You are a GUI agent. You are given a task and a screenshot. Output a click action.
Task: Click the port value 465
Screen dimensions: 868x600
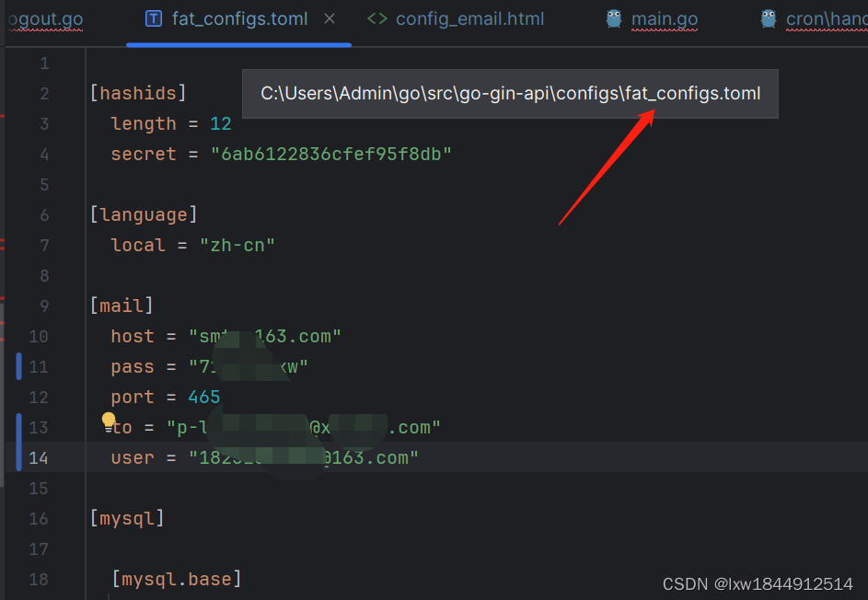(x=203, y=397)
